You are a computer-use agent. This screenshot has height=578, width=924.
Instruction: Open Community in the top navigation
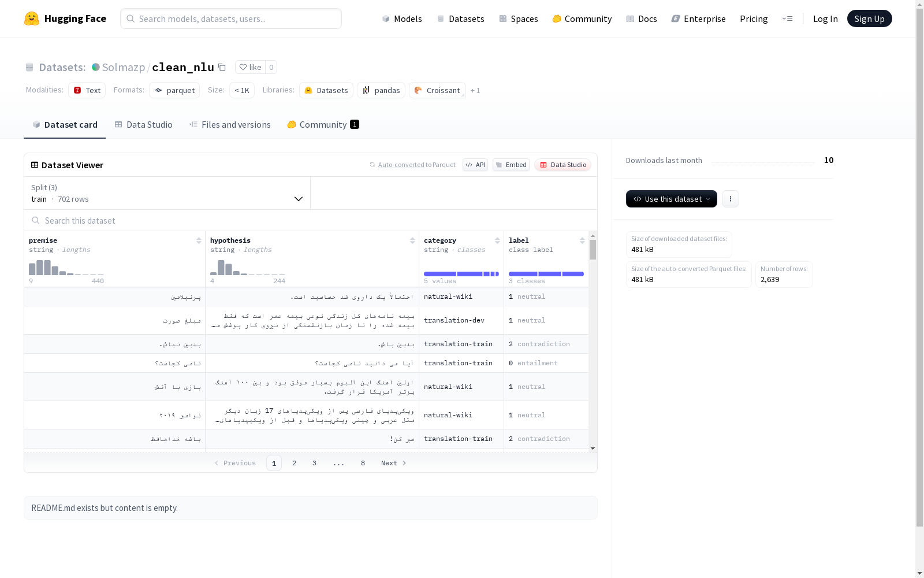pos(582,18)
